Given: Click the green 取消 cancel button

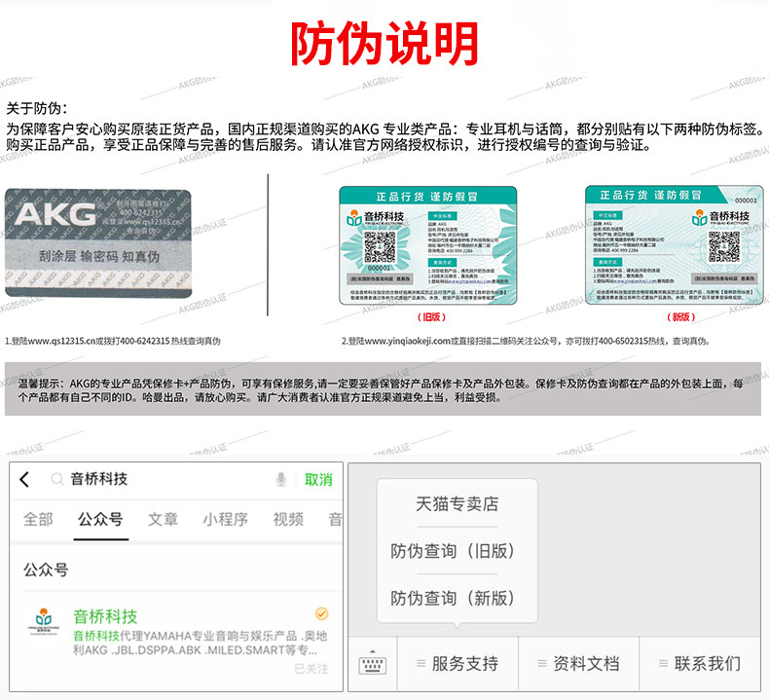Looking at the screenshot, I should [318, 479].
